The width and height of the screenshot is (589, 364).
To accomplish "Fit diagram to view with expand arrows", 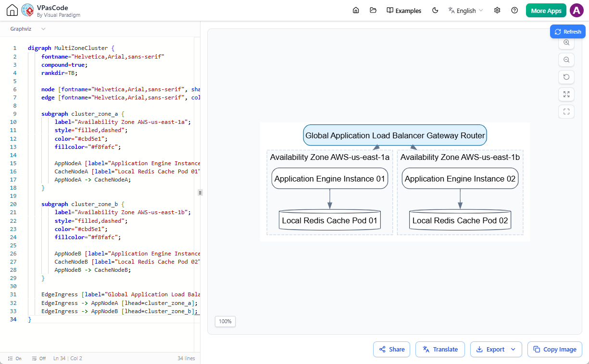I will pos(566,94).
